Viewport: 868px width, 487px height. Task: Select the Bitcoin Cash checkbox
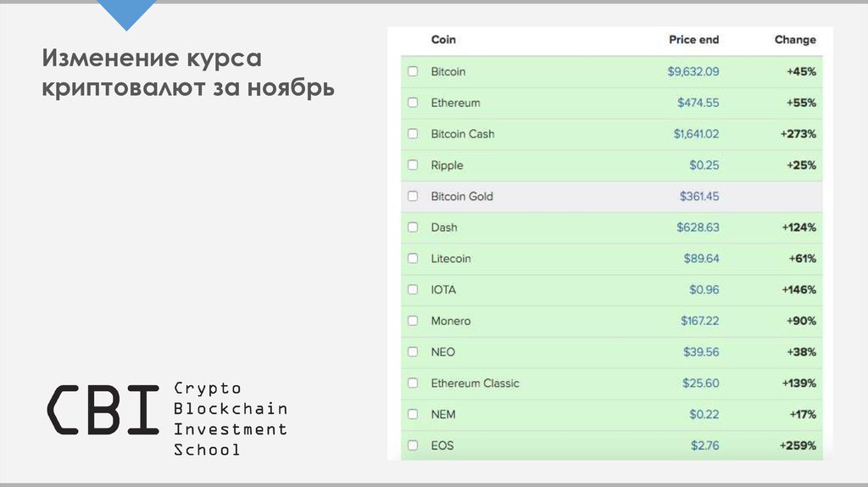point(413,134)
